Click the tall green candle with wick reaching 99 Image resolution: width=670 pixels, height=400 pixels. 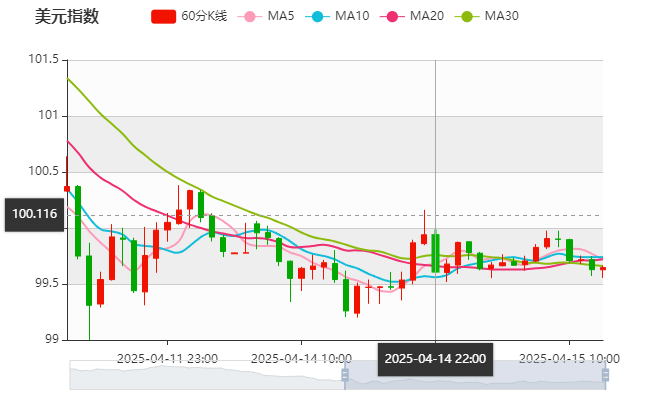pyautogui.click(x=89, y=280)
